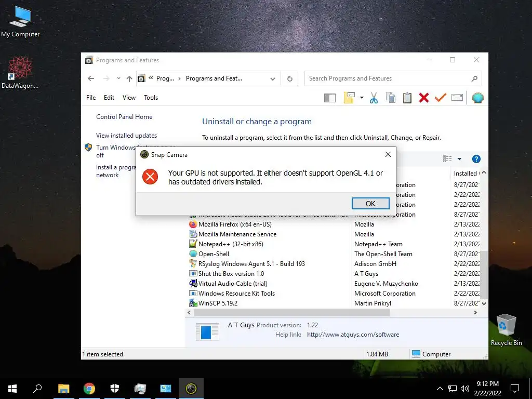Select Shut the Box version 1.0

pyautogui.click(x=231, y=273)
